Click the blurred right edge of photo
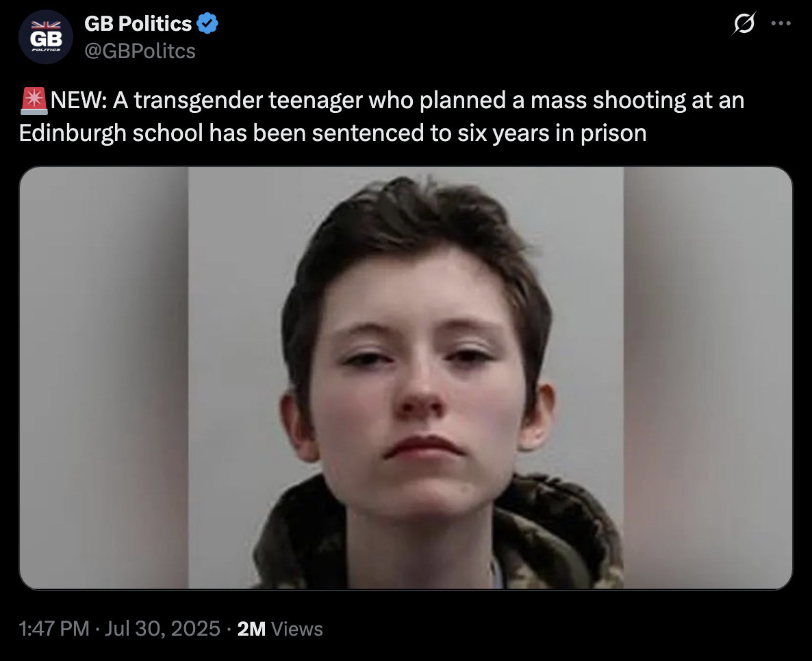The image size is (812, 661). 708,378
